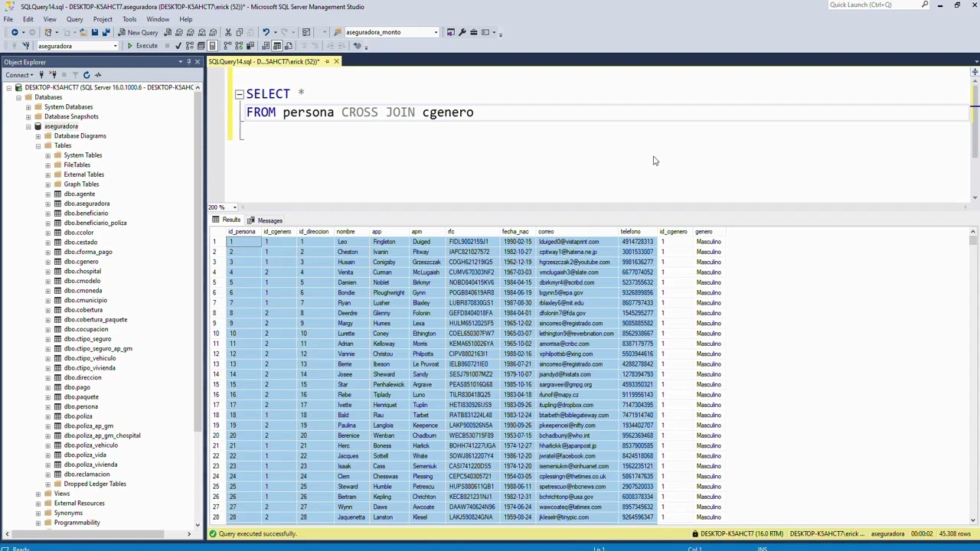Toggle Results to Grid icon

[x=277, y=46]
